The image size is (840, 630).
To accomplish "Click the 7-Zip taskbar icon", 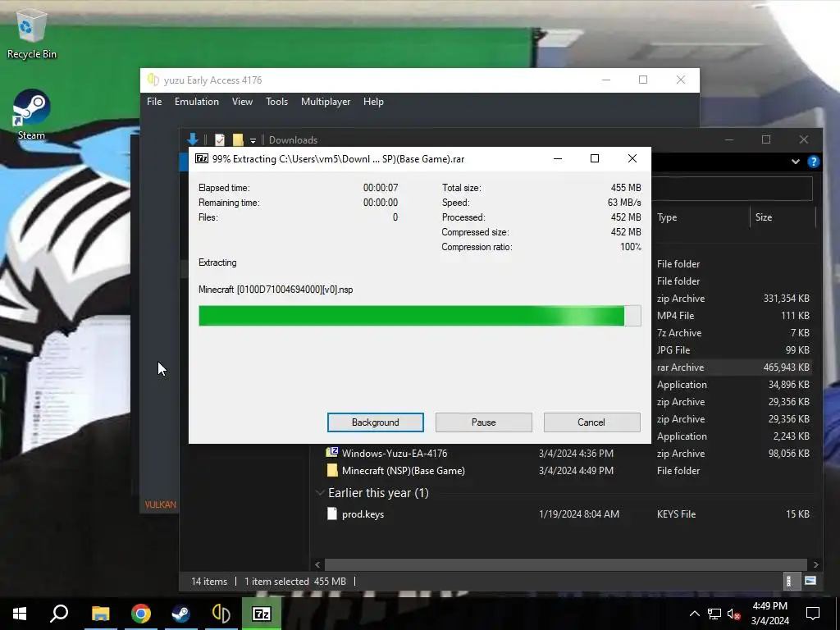I will 262,614.
